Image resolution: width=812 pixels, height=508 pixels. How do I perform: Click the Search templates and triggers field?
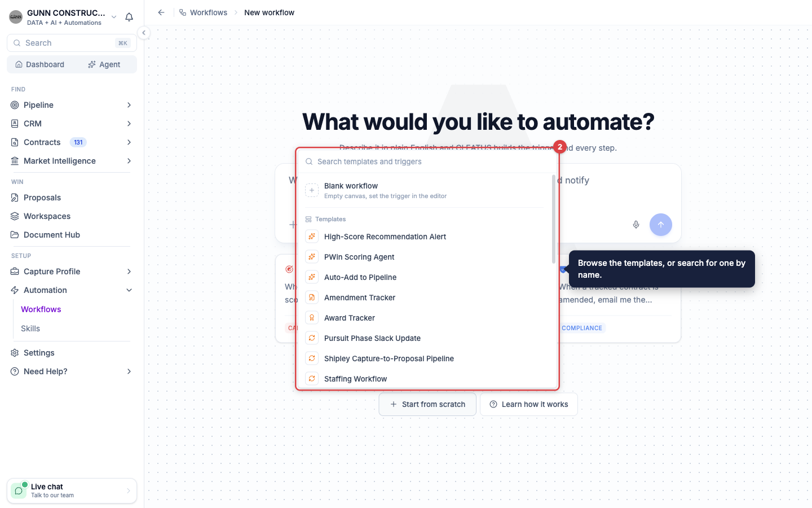pos(427,161)
